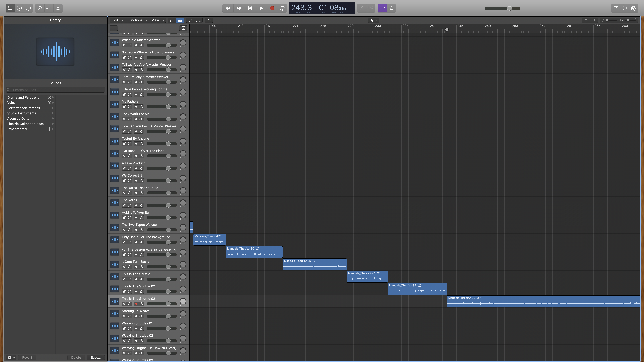Open the Mixer sliders icon
This screenshot has width=644, height=362.
pyautogui.click(x=49, y=8)
